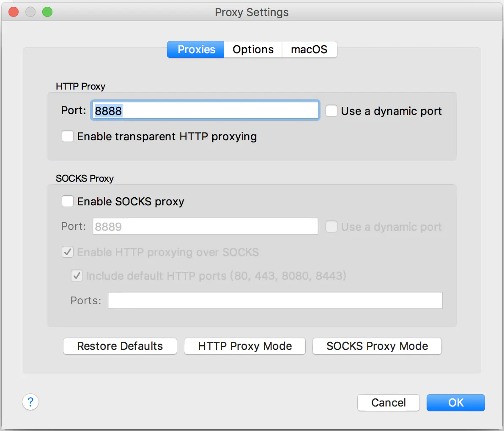Click the SOCKS port 8889 field

coord(205,226)
